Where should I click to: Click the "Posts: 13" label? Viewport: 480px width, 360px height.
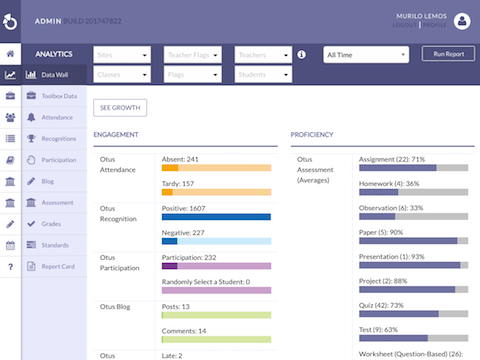pos(176,307)
